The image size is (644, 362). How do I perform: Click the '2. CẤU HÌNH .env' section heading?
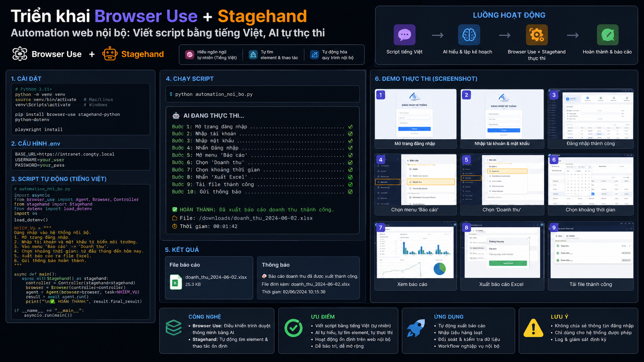[36, 143]
